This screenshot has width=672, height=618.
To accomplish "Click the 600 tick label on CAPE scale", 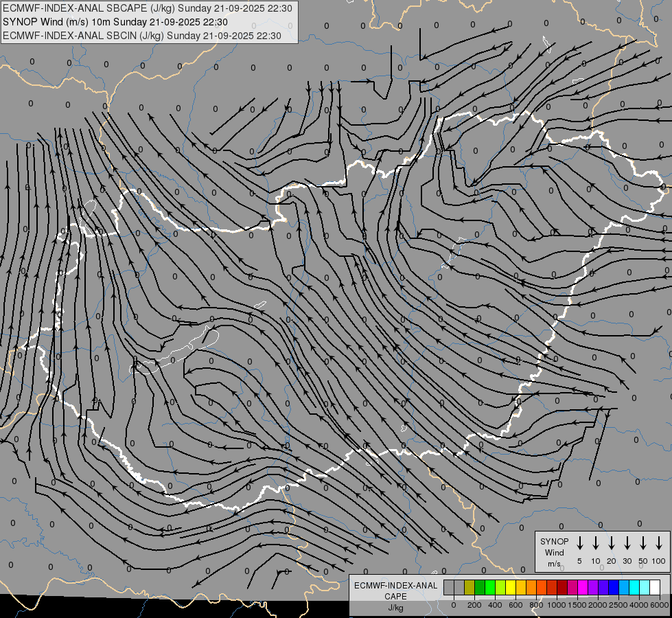I will coord(515,605).
